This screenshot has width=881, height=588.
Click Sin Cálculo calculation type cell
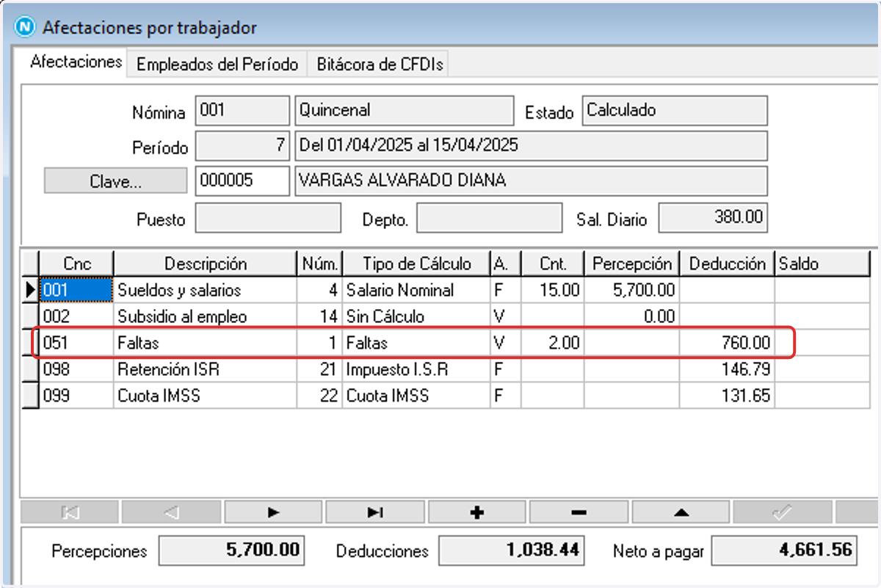(x=416, y=316)
